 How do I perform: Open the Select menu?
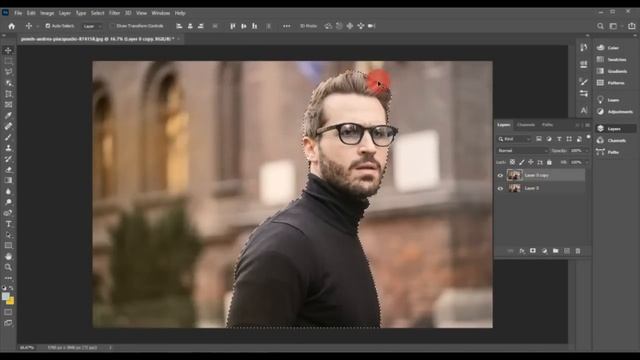pyautogui.click(x=98, y=13)
